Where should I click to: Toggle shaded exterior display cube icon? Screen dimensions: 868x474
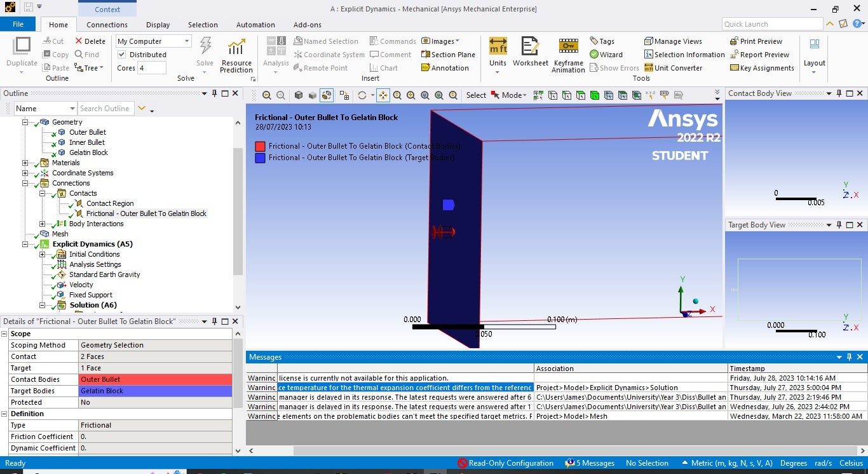pos(299,95)
